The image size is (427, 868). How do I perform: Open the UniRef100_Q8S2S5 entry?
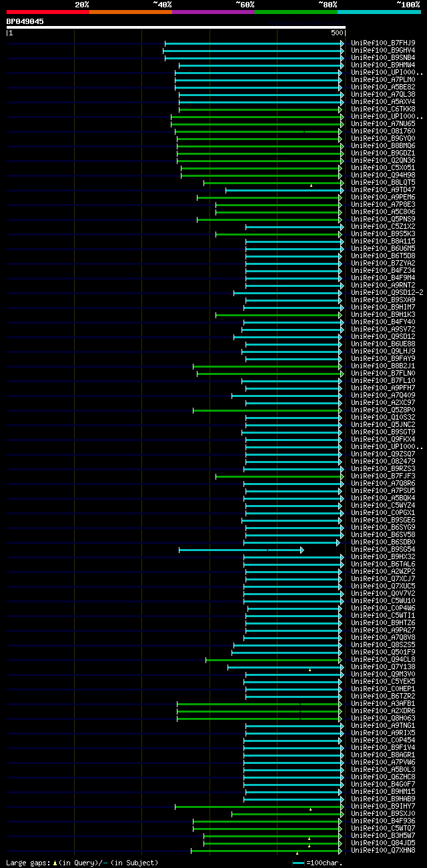[383, 644]
